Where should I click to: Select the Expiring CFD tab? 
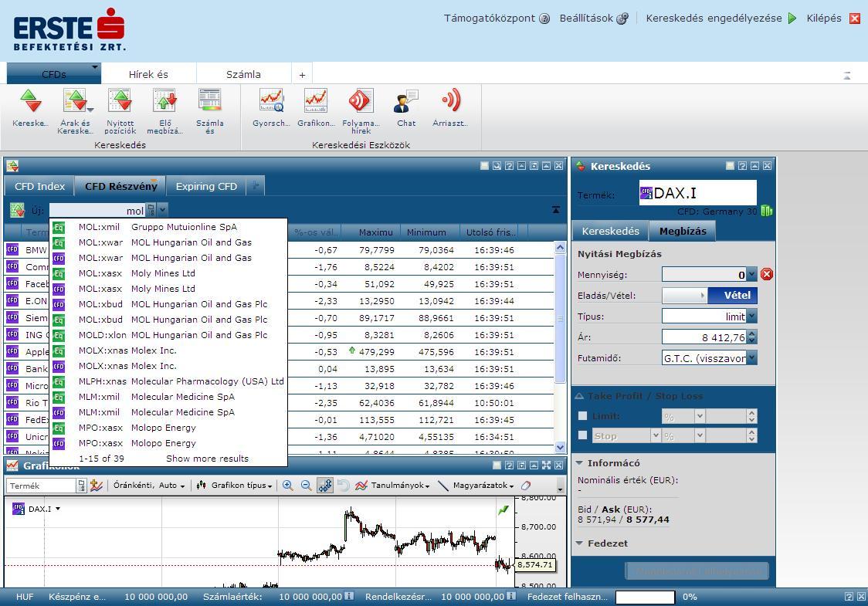pyautogui.click(x=206, y=187)
